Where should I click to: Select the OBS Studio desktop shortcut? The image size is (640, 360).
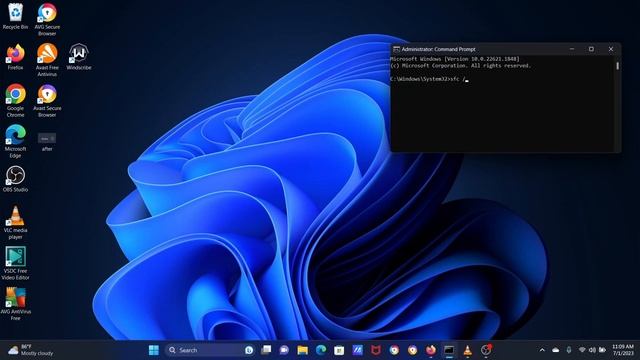(x=16, y=179)
